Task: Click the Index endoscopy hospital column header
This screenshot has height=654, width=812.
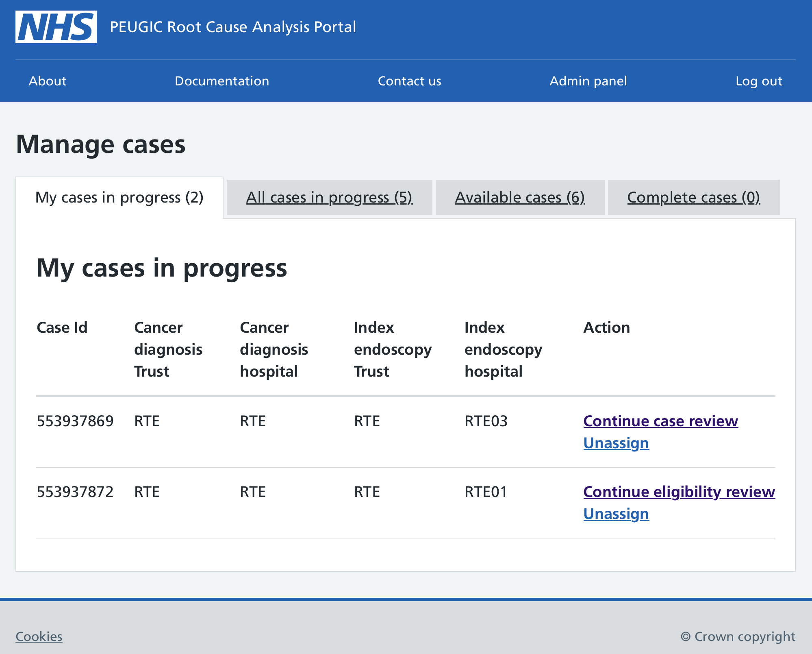Action: [x=503, y=349]
